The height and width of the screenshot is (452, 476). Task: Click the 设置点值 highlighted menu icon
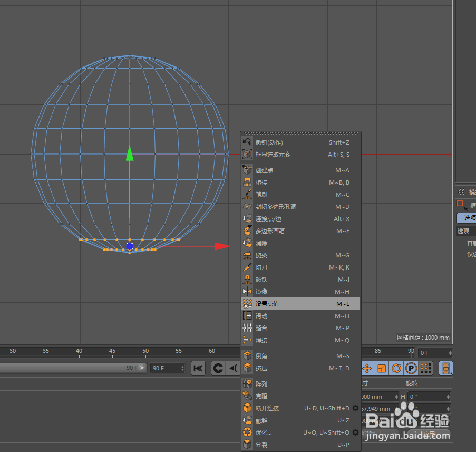(247, 303)
